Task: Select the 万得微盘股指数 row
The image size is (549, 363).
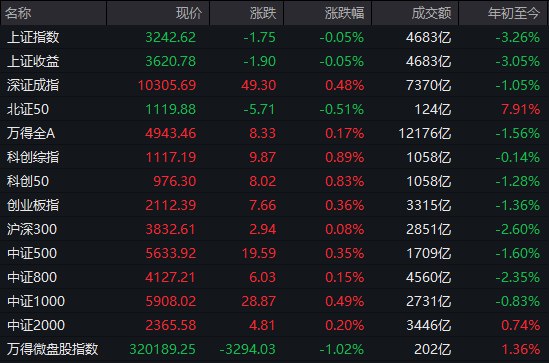Action: (x=274, y=349)
